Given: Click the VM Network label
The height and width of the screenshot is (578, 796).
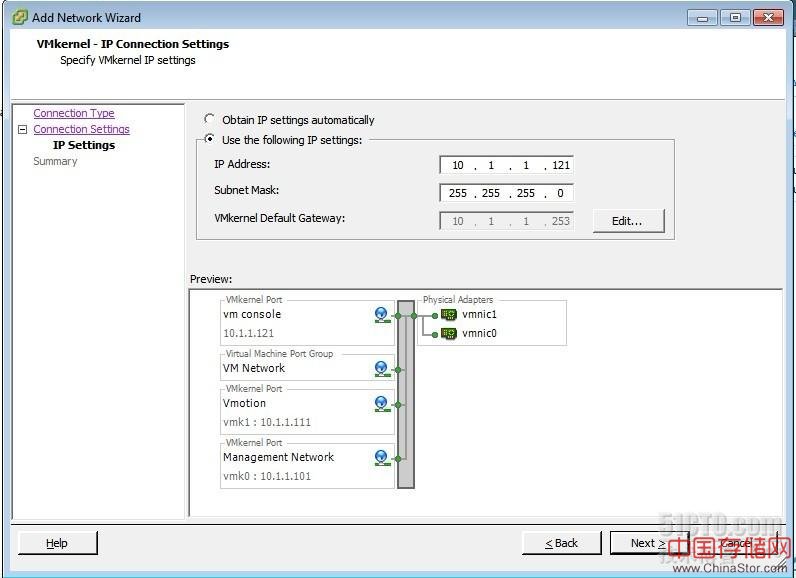Looking at the screenshot, I should pyautogui.click(x=254, y=368).
